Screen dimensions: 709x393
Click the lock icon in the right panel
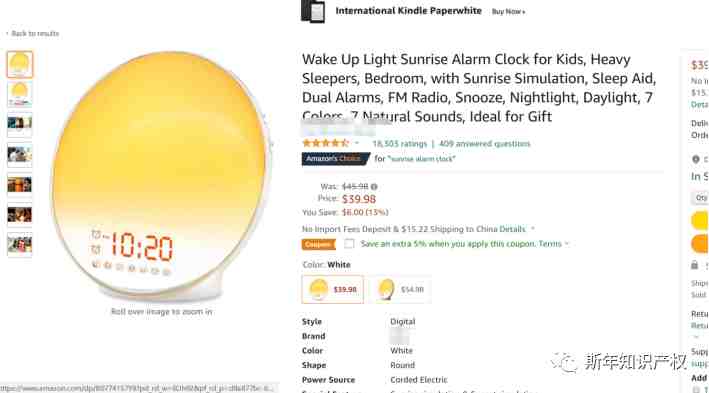[x=695, y=265]
